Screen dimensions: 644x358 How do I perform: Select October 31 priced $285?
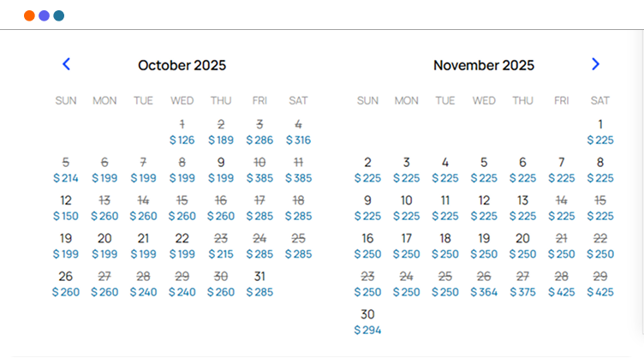click(259, 284)
